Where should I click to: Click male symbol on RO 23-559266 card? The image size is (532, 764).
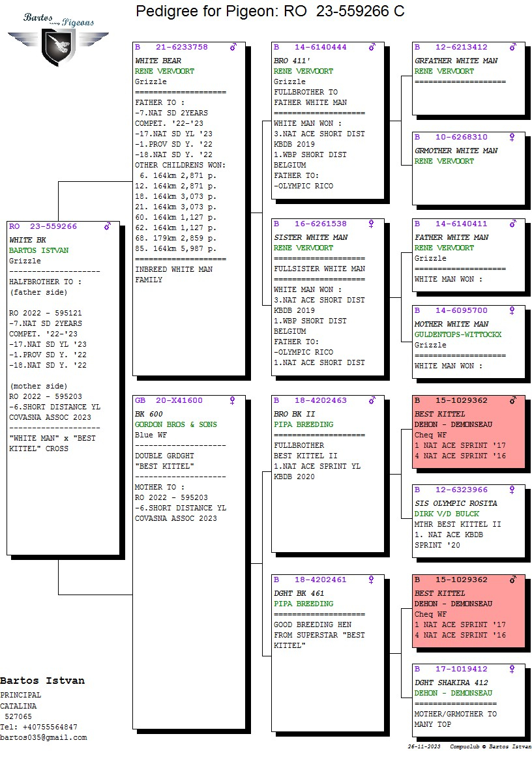click(108, 226)
